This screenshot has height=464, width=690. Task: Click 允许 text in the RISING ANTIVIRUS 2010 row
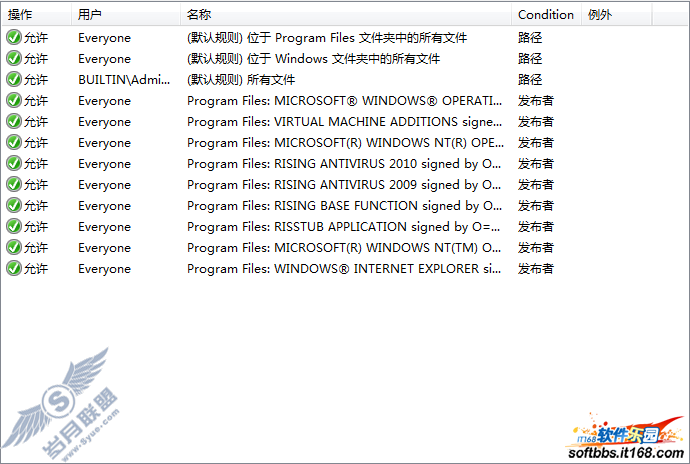[36, 164]
